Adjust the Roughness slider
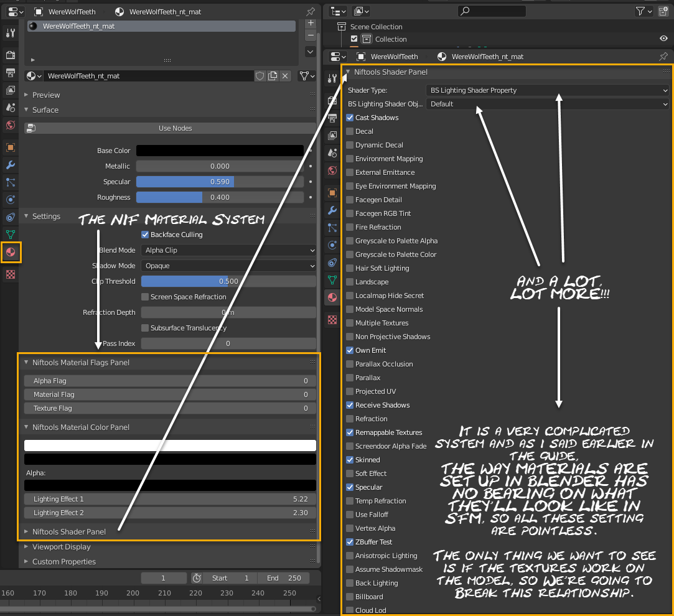Screen dimensions: 674x616 [x=220, y=197]
